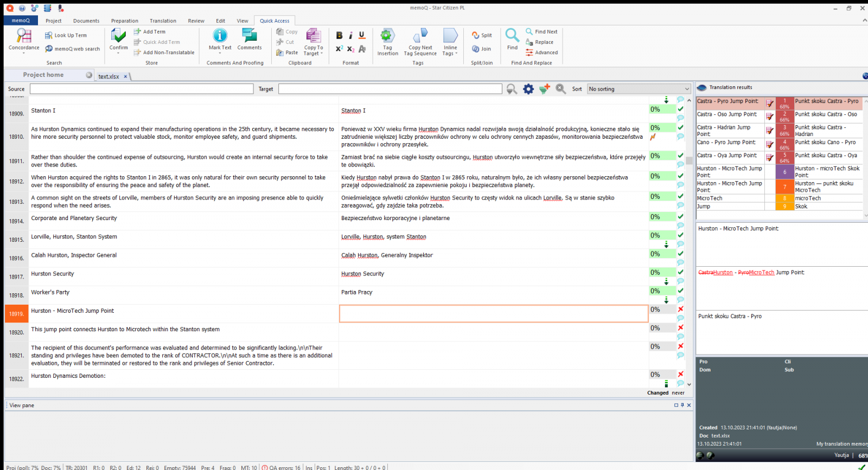Click the Join segments icon

click(481, 49)
